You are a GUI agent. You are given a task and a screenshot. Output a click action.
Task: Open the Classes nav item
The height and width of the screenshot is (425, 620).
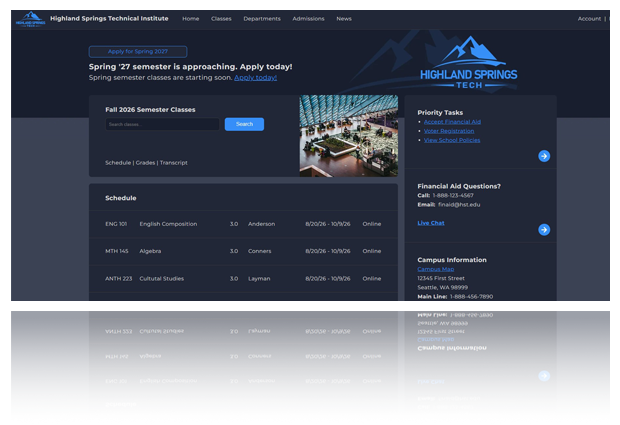221,19
